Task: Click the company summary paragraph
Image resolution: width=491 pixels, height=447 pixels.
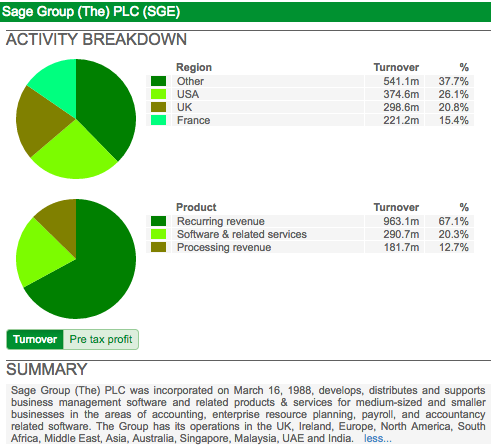Action: 248,414
